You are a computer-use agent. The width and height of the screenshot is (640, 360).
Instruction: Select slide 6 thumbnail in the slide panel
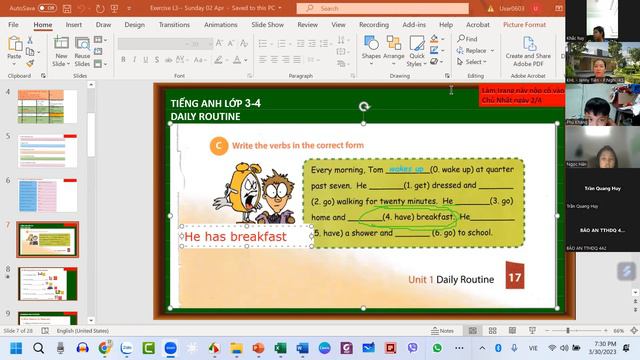point(48,195)
